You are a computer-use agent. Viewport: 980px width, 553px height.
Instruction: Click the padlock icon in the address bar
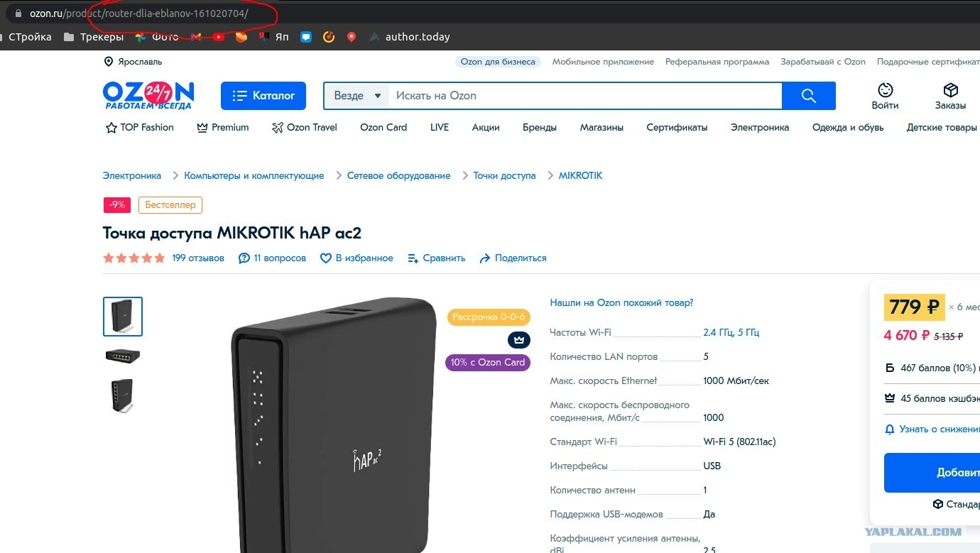[x=18, y=14]
